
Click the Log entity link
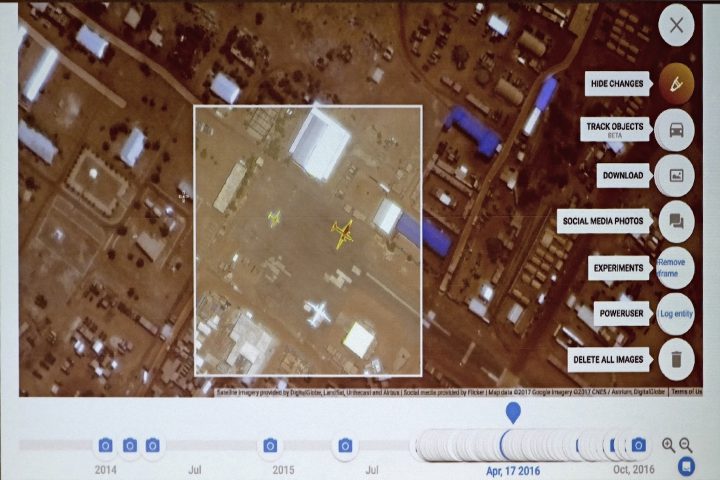tap(676, 314)
